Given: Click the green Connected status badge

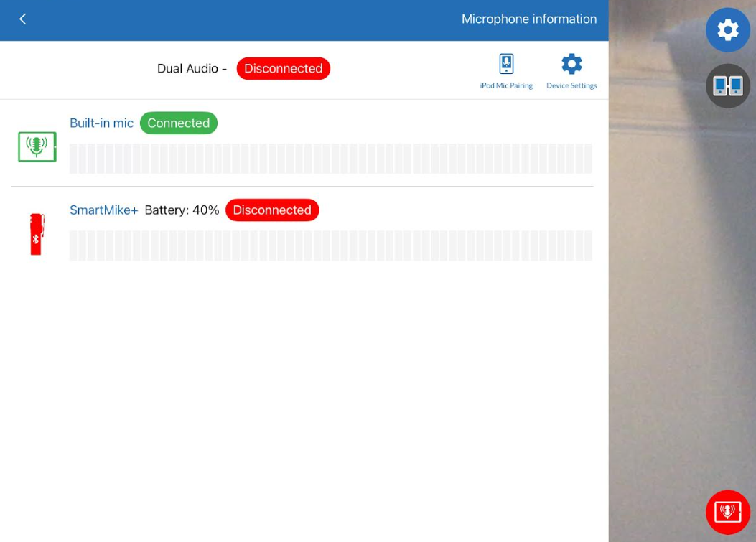Looking at the screenshot, I should (x=178, y=123).
